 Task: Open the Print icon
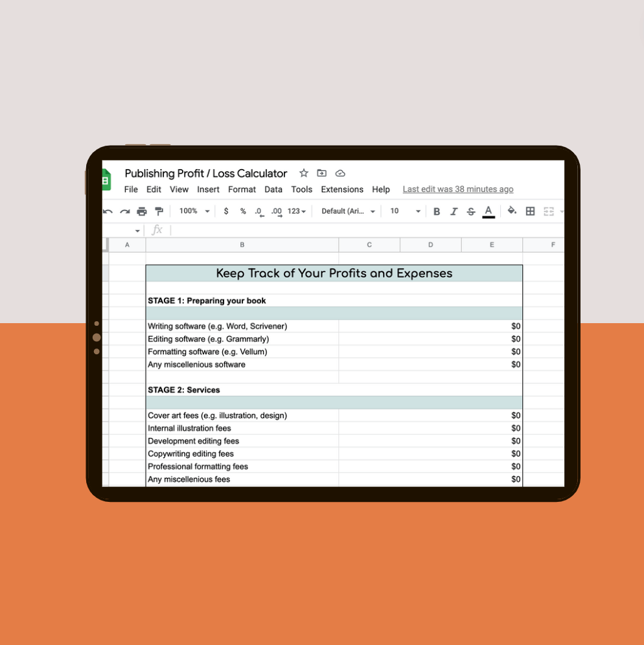(142, 211)
